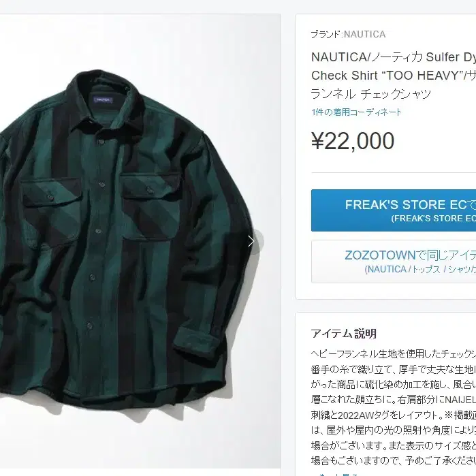Click the navy NAUTICA tag inside the collar

point(104,99)
